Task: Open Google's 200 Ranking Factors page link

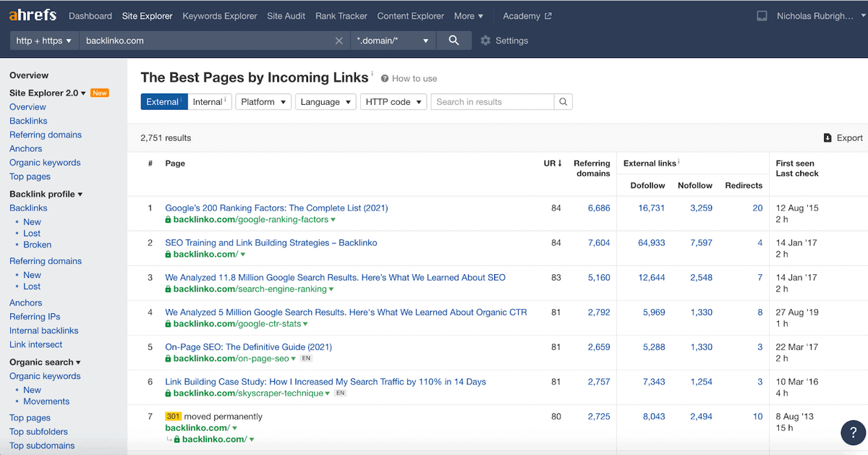Action: coord(276,208)
